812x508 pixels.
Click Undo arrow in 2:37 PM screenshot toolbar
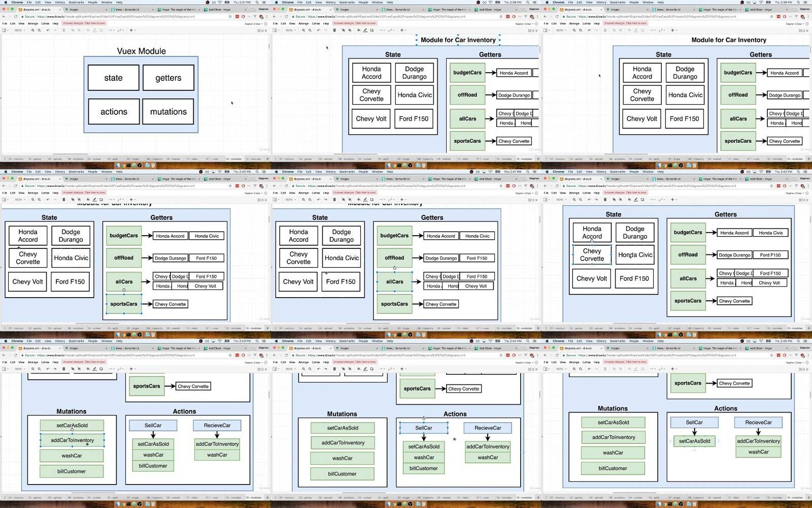coord(48,30)
